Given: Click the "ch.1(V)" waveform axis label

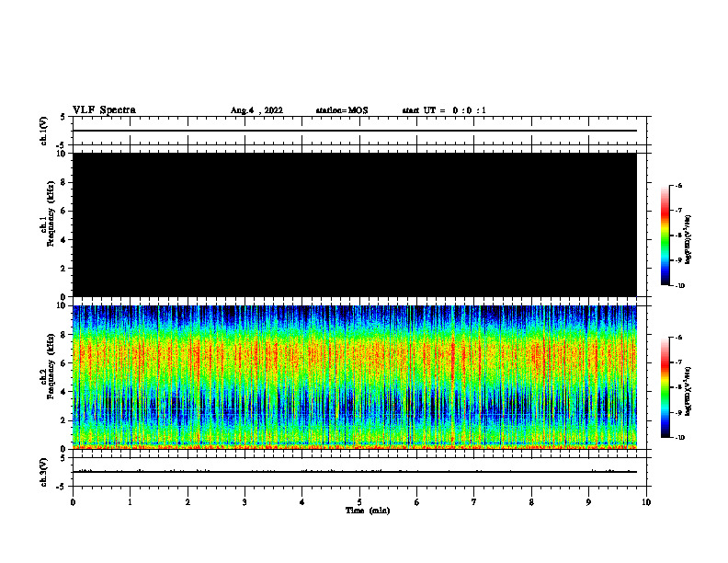Looking at the screenshot, I should (x=43, y=131).
